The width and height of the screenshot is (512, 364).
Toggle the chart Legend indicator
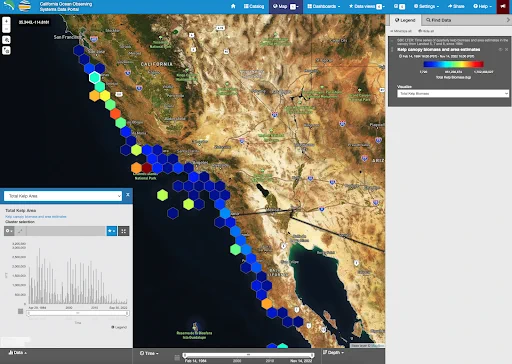pos(119,327)
